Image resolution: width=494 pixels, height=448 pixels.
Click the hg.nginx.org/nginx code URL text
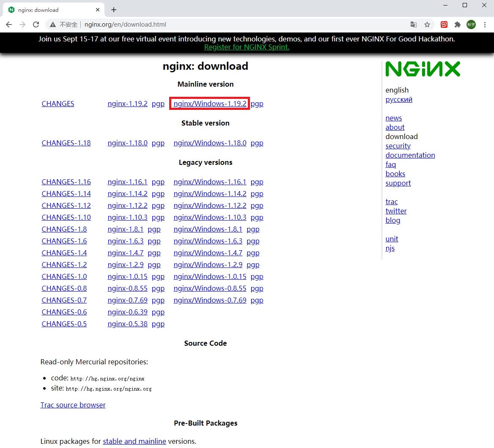pos(107,379)
